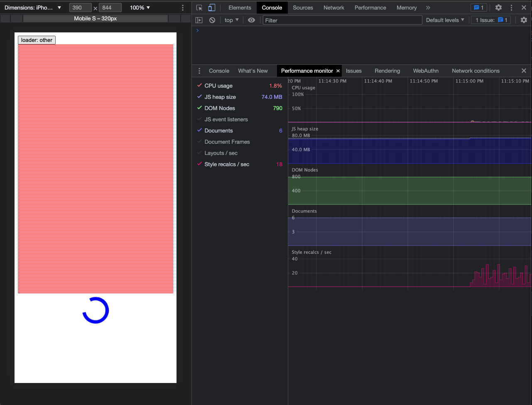Click the 1.8% CPU usage value
This screenshot has width=532, height=405.
(275, 86)
